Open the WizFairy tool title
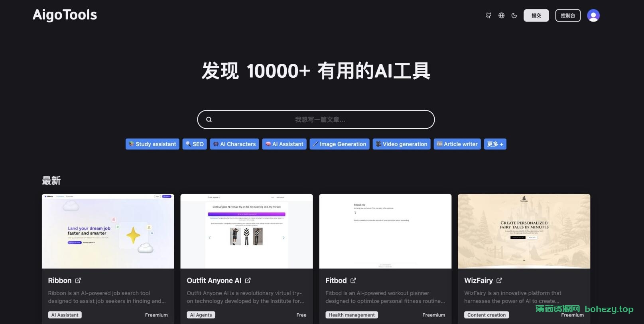This screenshot has width=644, height=324. click(x=479, y=281)
